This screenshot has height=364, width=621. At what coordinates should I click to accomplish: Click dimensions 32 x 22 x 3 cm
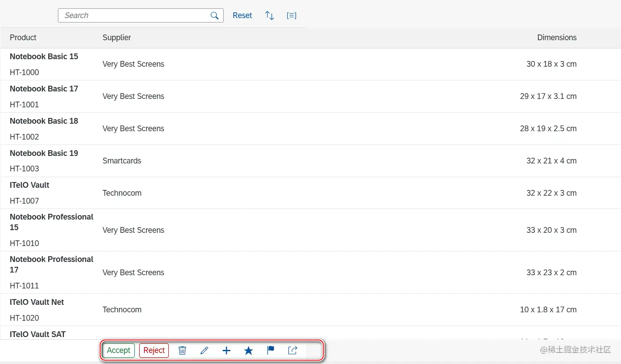click(552, 193)
